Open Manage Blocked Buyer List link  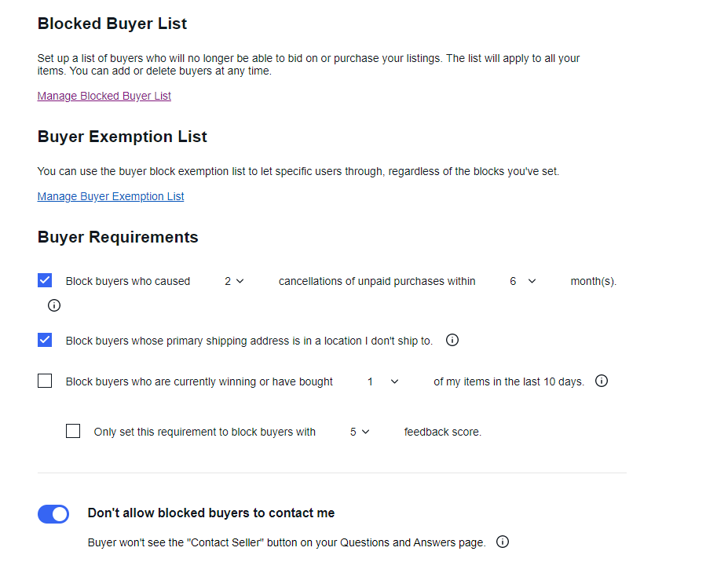(104, 96)
